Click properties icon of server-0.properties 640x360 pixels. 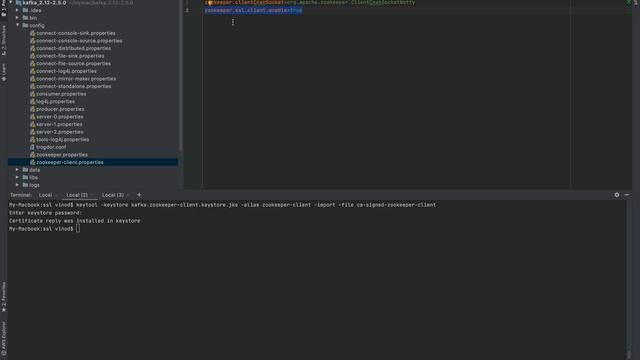pos(32,117)
